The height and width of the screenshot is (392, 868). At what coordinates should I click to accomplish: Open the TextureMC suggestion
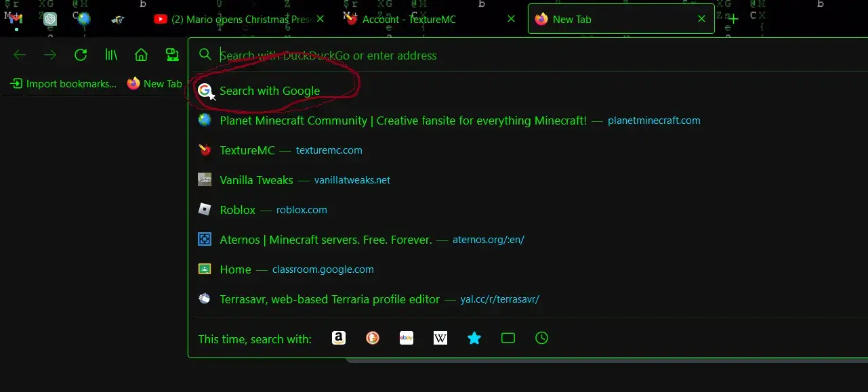(x=529, y=150)
